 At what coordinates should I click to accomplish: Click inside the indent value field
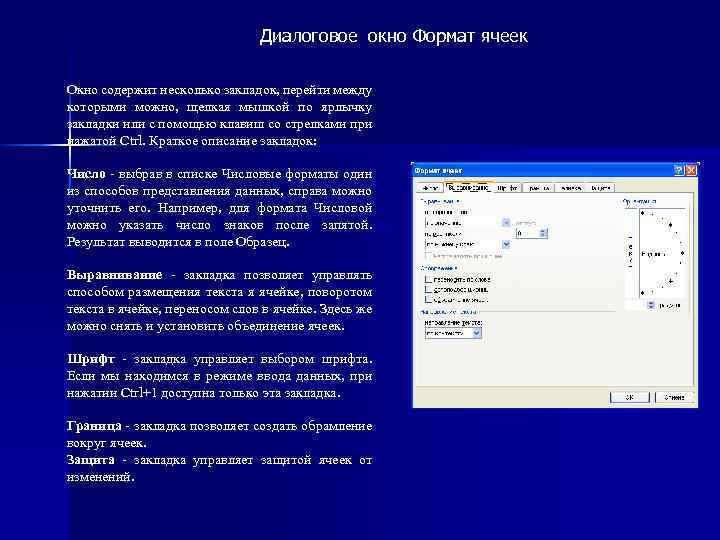(528, 233)
